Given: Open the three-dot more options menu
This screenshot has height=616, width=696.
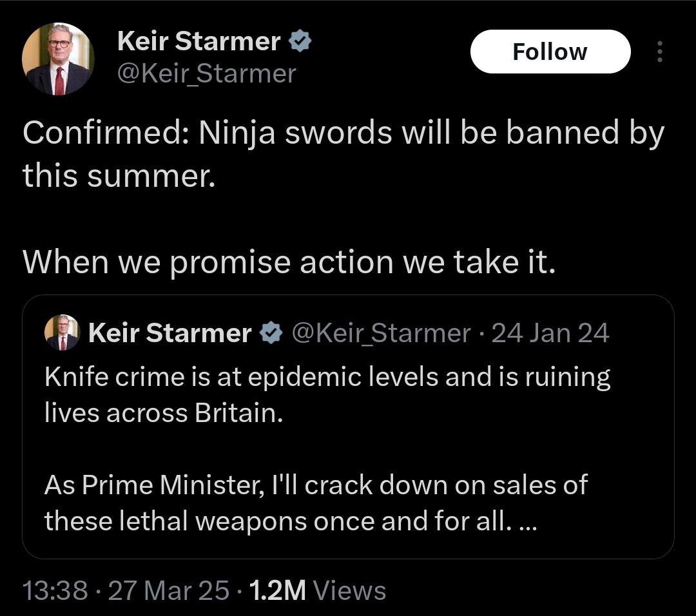Looking at the screenshot, I should pos(659,52).
